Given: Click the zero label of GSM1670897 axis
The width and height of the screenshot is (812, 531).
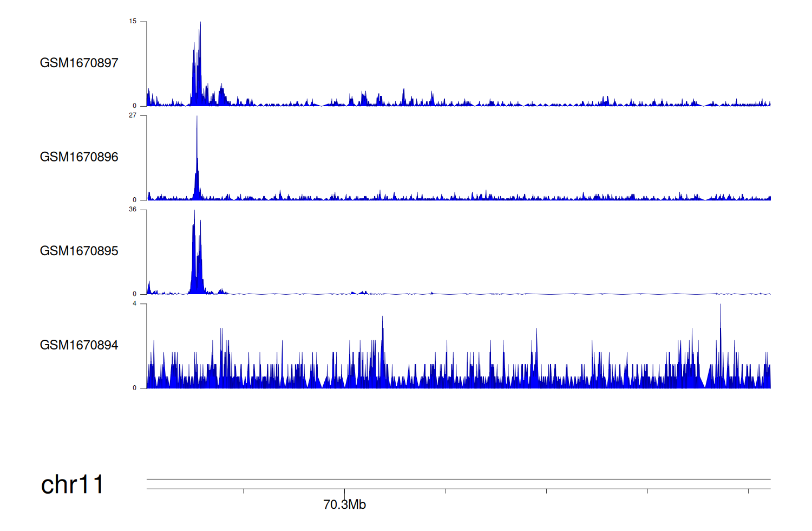Looking at the screenshot, I should point(135,106).
